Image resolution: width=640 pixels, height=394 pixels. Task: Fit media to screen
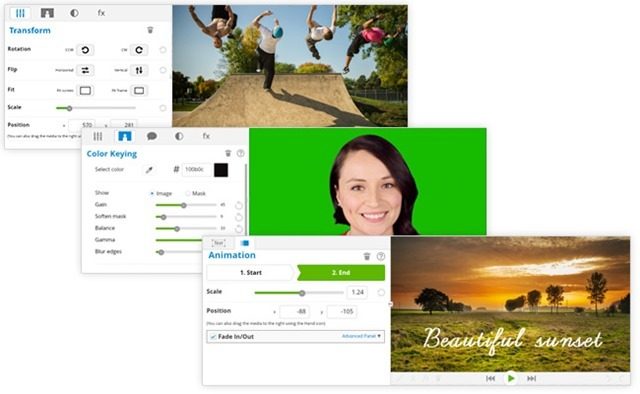coord(85,90)
